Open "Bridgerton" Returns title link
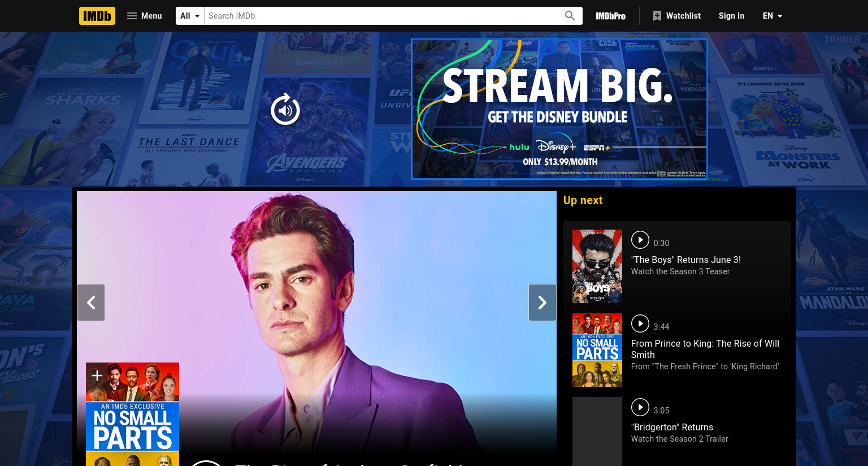The image size is (868, 466). point(672,427)
